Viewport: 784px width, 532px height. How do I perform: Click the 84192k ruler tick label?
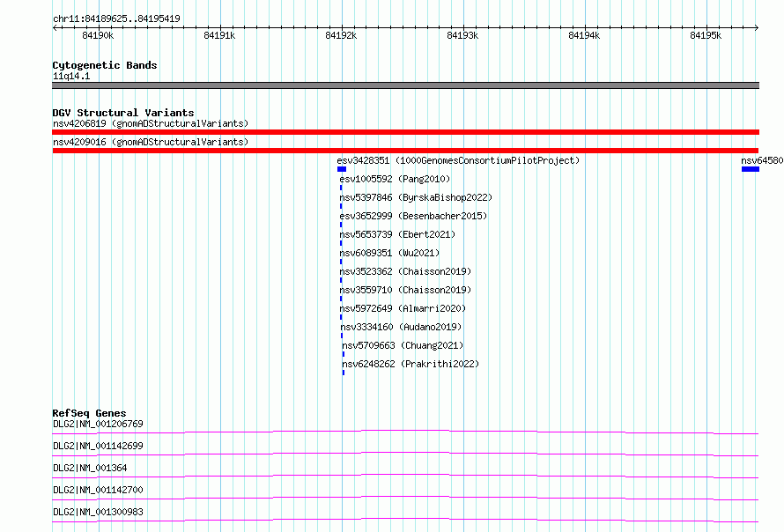pyautogui.click(x=341, y=35)
